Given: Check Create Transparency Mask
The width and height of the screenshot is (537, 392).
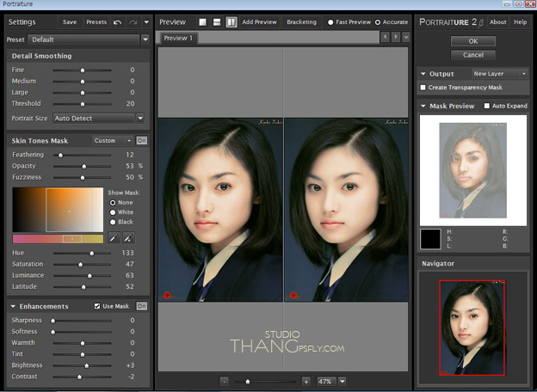Looking at the screenshot, I should coord(423,88).
